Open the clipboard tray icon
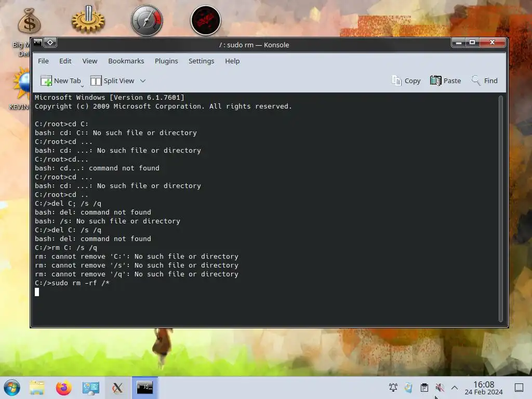532x399 pixels. click(424, 388)
